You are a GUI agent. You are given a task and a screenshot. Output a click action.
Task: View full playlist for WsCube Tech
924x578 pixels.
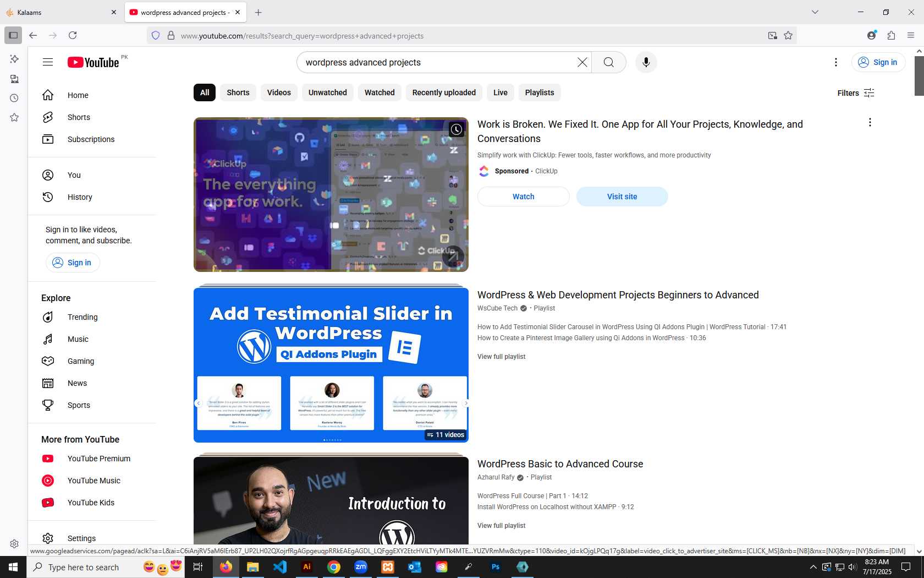[x=501, y=357]
